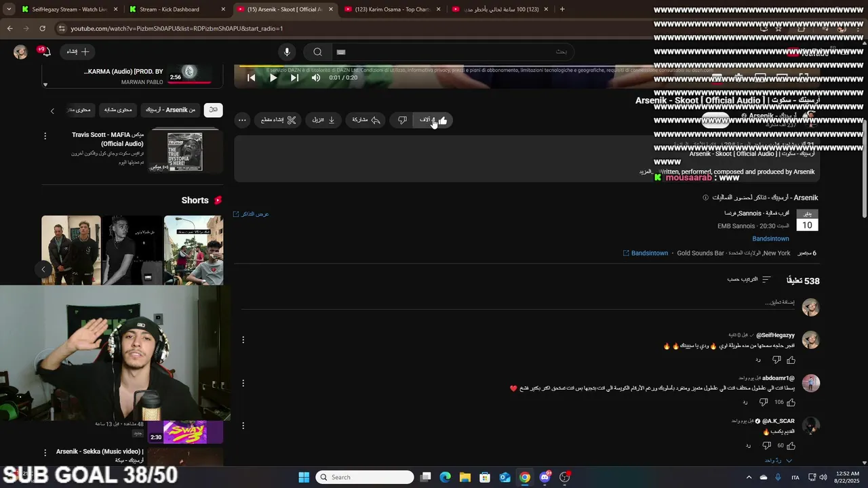Like the @abdoamr1 comment
Image resolution: width=868 pixels, height=488 pixels.
click(791, 403)
